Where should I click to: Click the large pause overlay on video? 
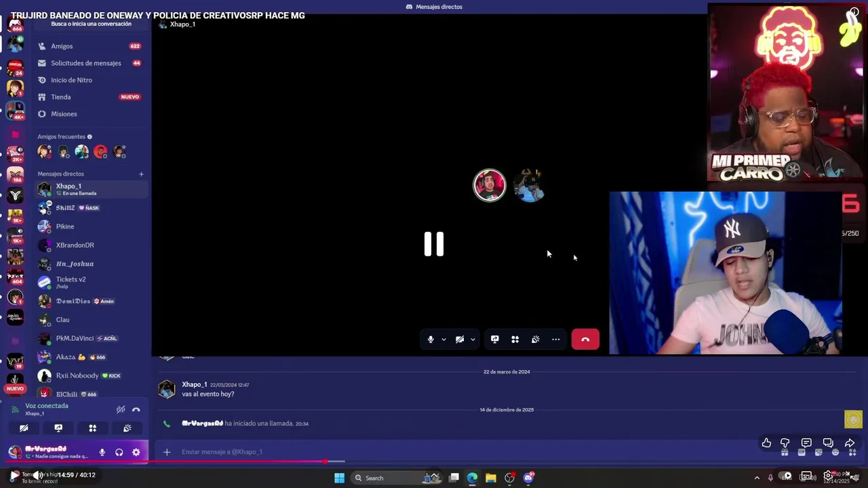(x=434, y=244)
